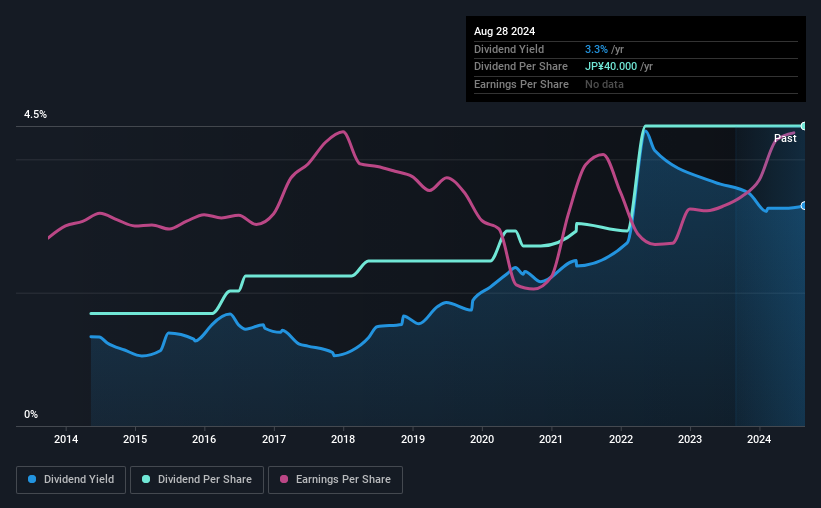Click the blue Dividend Yield endpoint marker

(x=804, y=206)
